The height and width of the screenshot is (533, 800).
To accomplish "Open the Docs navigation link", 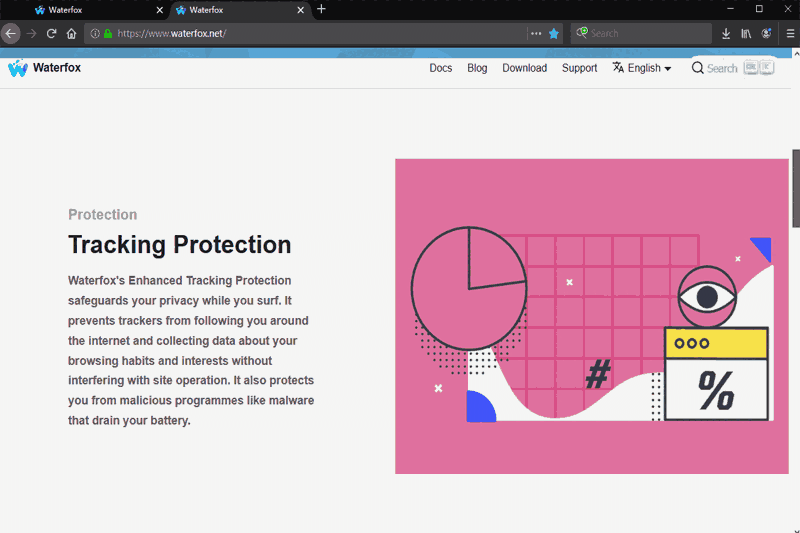I will (440, 68).
